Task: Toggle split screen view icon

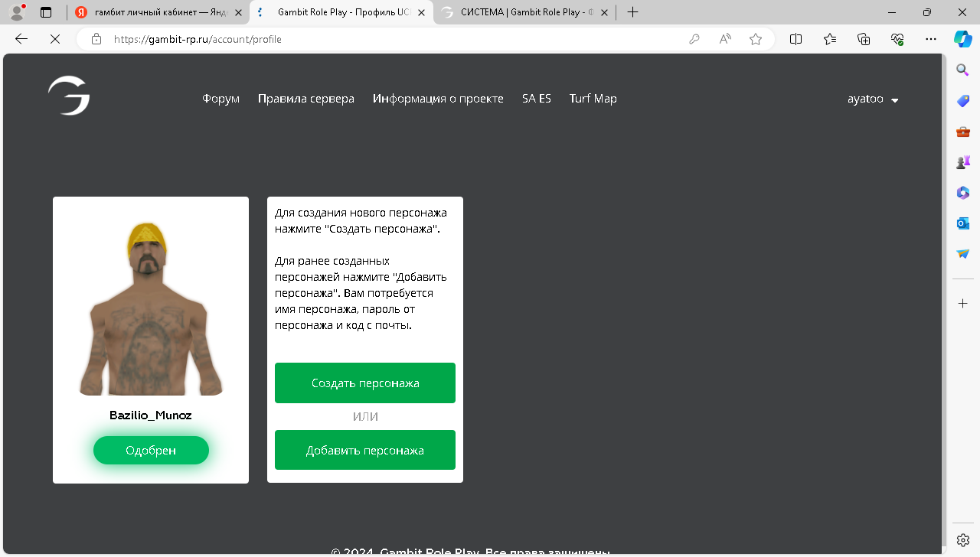Action: click(x=795, y=39)
